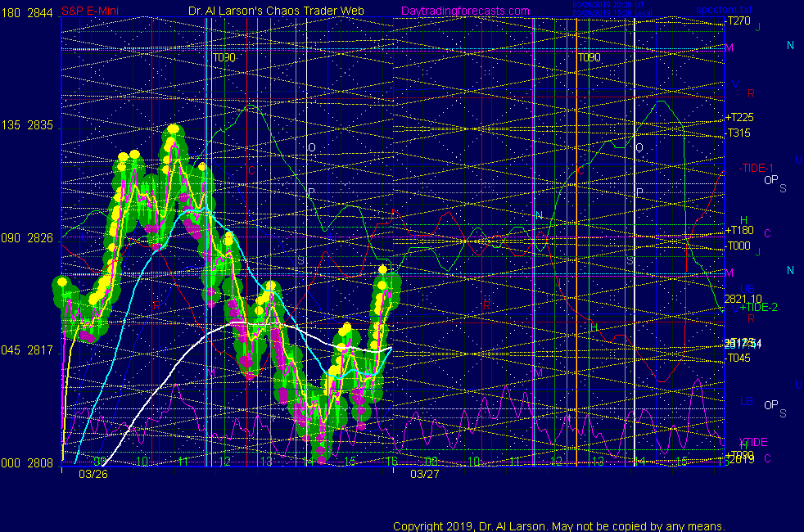Click the T090 label on the 03/27 session
The image size is (804, 532).
[589, 57]
